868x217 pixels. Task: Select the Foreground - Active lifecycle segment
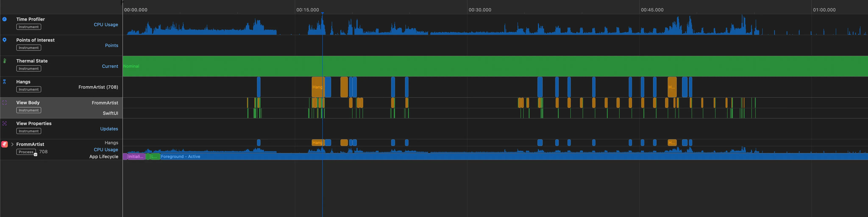click(x=514, y=157)
